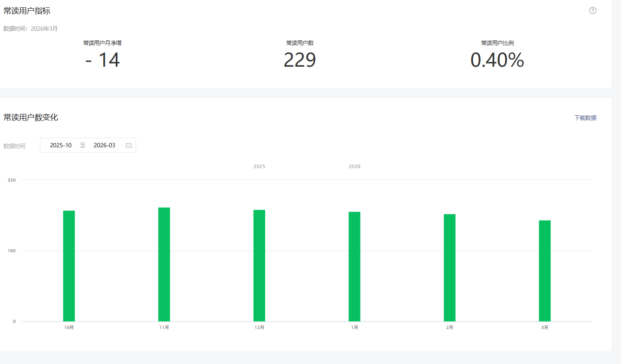Click the 常读用户月净增 value -14
The width and height of the screenshot is (621, 364).
[x=103, y=60]
